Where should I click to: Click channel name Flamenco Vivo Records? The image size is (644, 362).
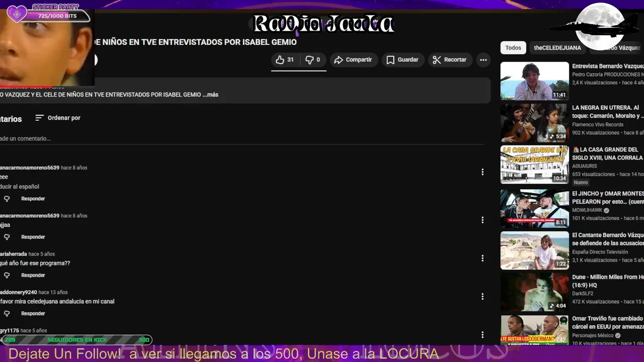pos(598,125)
